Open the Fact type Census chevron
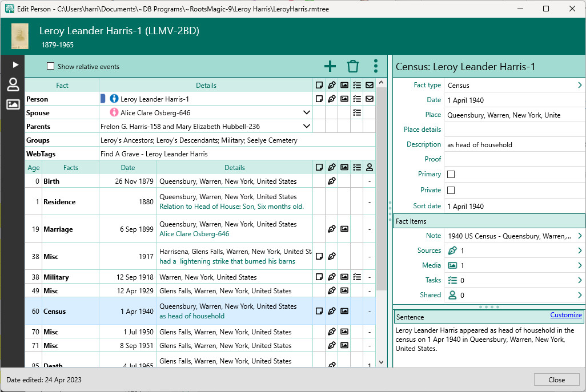 [580, 86]
